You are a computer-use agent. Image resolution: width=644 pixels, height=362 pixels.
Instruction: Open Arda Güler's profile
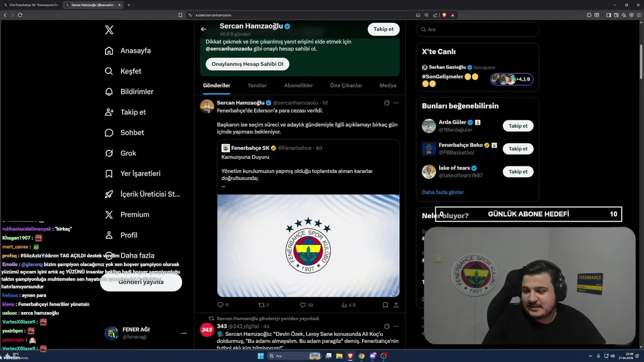[x=452, y=122]
